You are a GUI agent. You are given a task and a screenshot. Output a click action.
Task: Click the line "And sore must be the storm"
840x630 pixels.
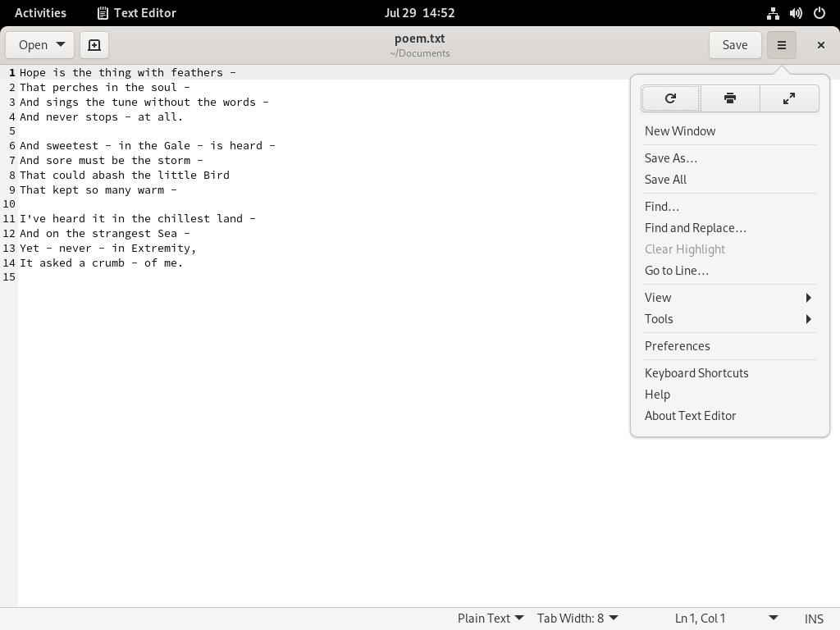pyautogui.click(x=112, y=160)
